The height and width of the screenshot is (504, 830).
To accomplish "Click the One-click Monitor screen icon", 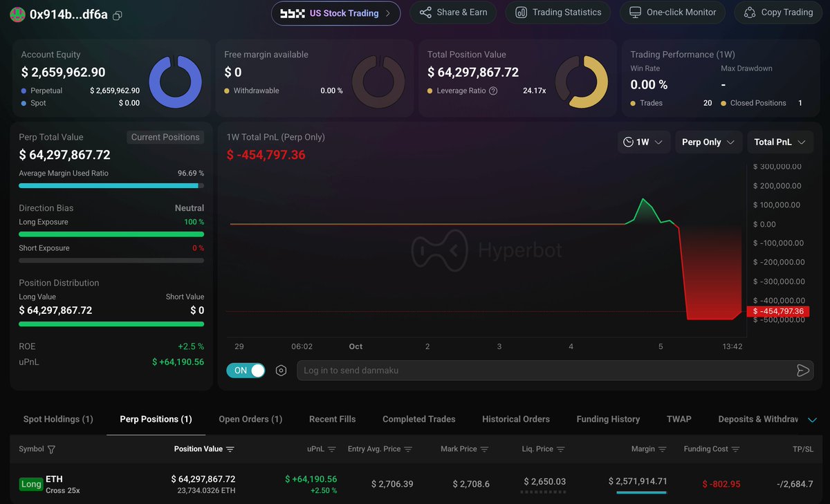I will point(635,12).
